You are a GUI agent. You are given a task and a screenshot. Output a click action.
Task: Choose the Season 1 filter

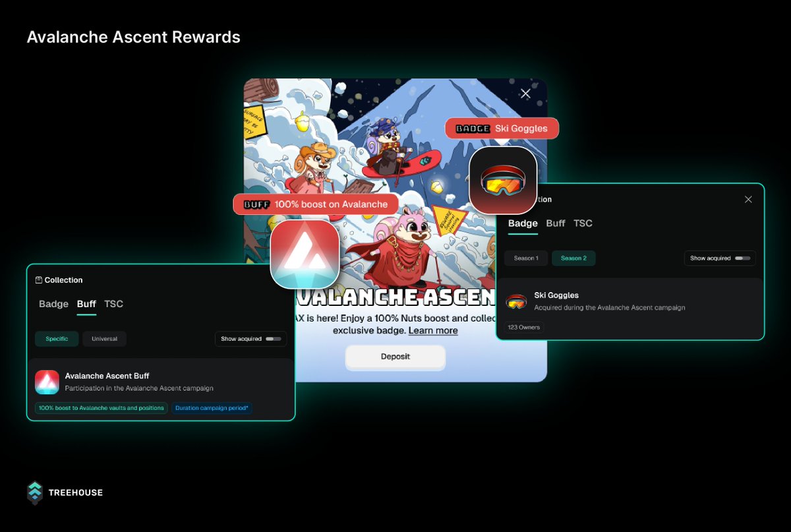click(526, 258)
